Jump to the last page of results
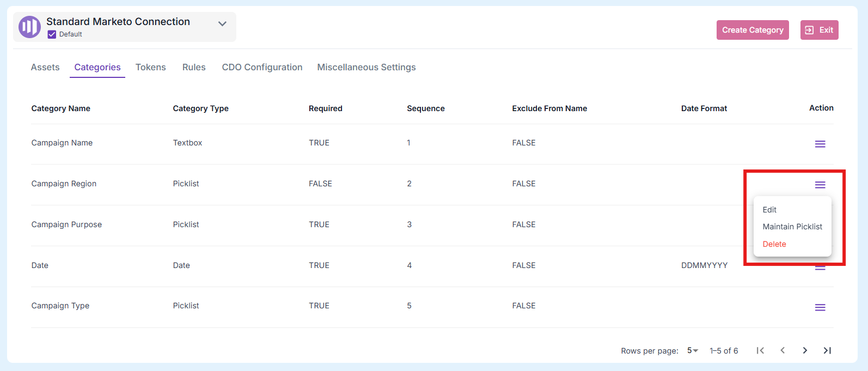Screen dimensions: 868x371 pos(827,350)
